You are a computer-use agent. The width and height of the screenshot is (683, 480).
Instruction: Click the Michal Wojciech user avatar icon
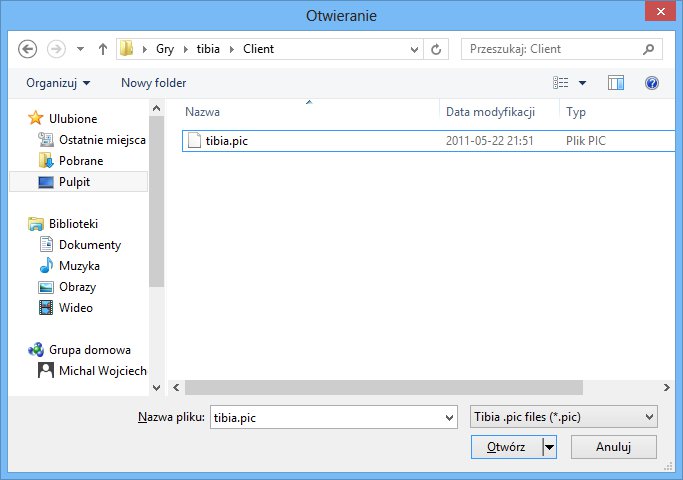46,370
